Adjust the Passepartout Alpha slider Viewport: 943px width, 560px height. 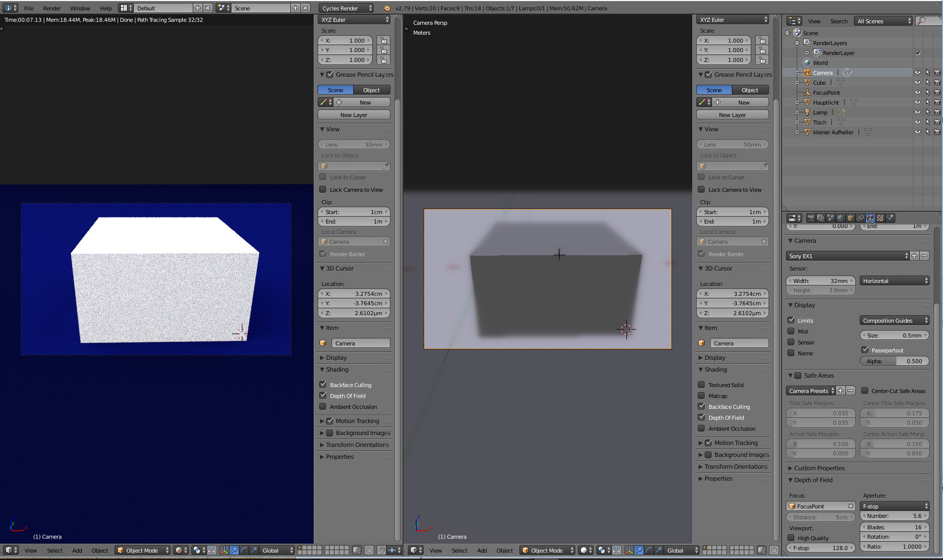tap(894, 361)
